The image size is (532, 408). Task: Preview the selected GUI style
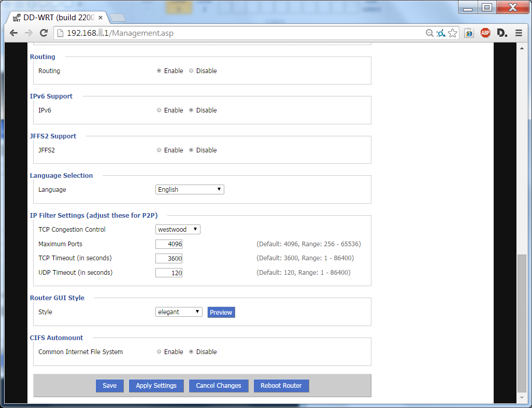(x=221, y=312)
